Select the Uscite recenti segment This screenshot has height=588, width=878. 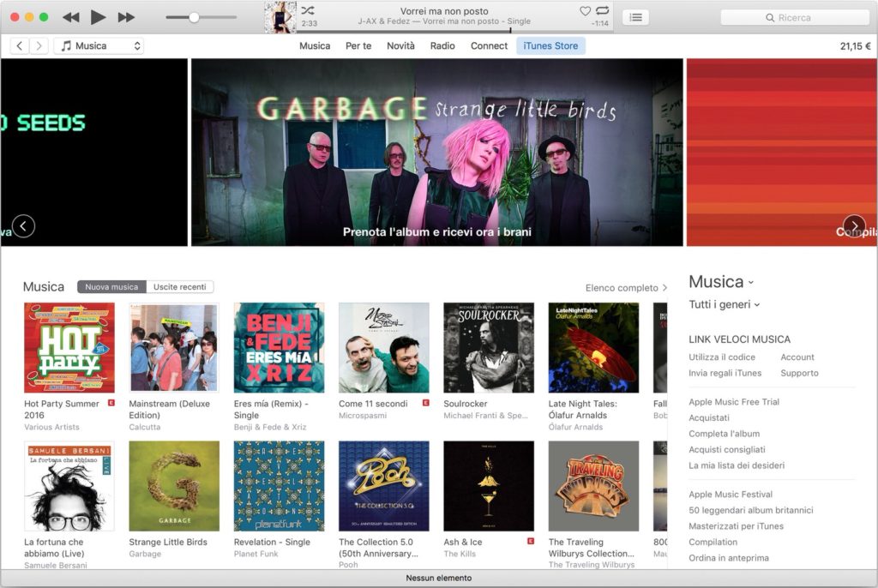coord(180,287)
